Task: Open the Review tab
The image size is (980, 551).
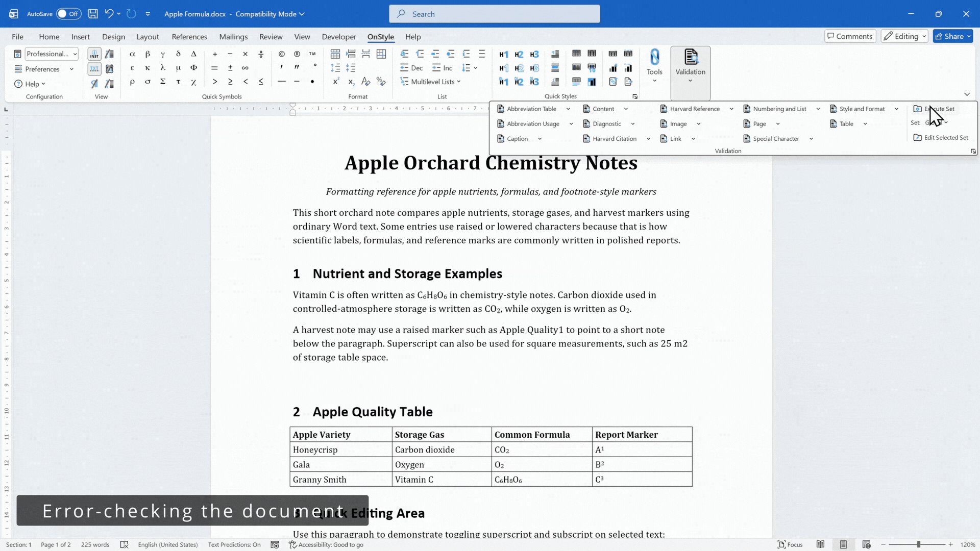Action: (x=271, y=37)
